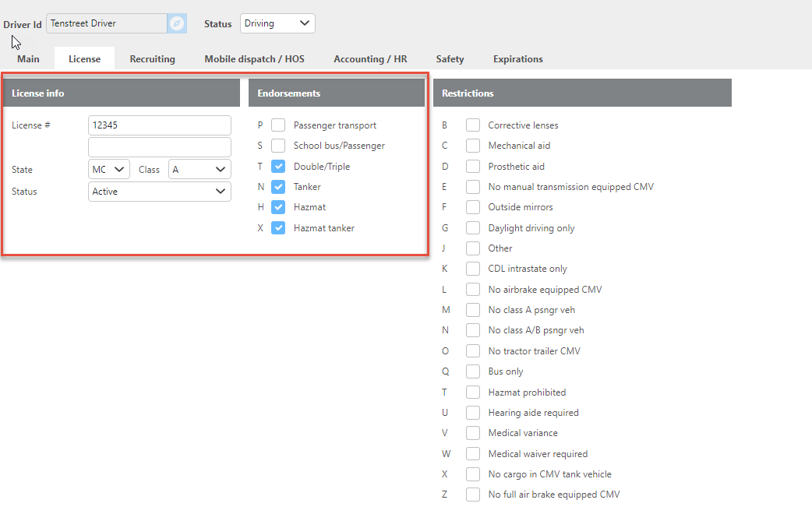The image size is (812, 521).
Task: Open the Safety tab
Action: pos(450,59)
